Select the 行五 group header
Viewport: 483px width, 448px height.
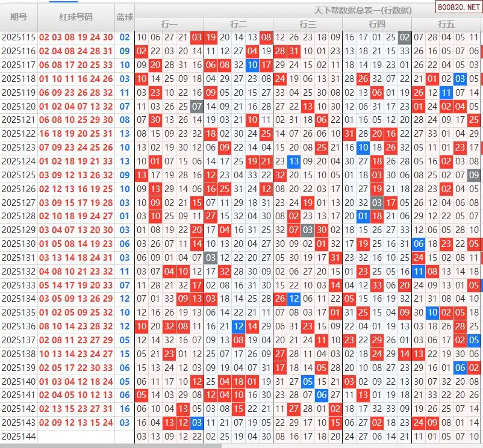[446, 24]
